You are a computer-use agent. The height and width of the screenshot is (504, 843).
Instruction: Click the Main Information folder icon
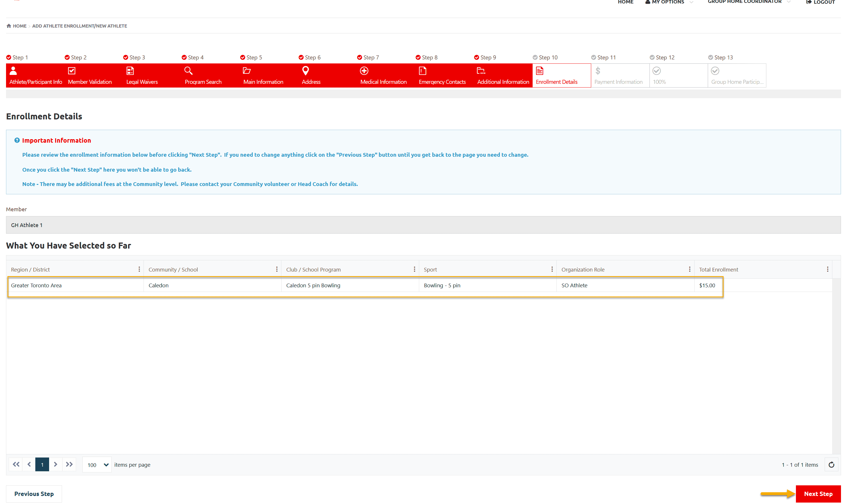pos(247,71)
